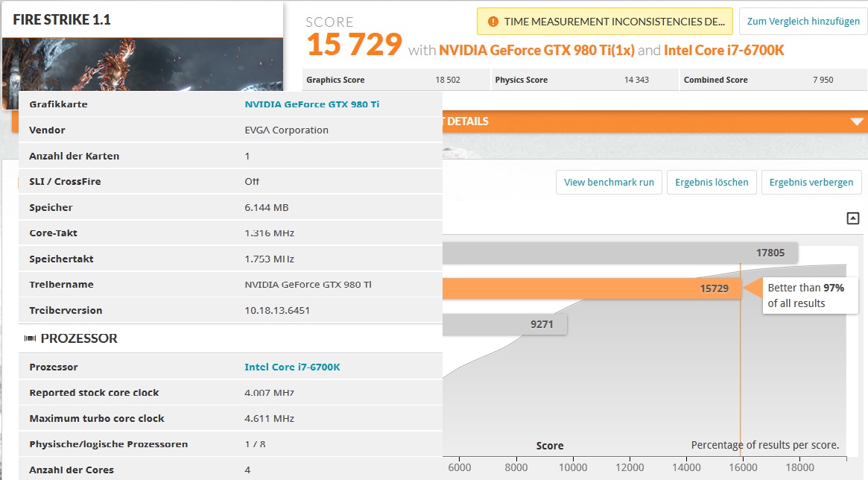This screenshot has width=868, height=480.
Task: Select the SLI / CrossFire value Off
Action: point(252,182)
